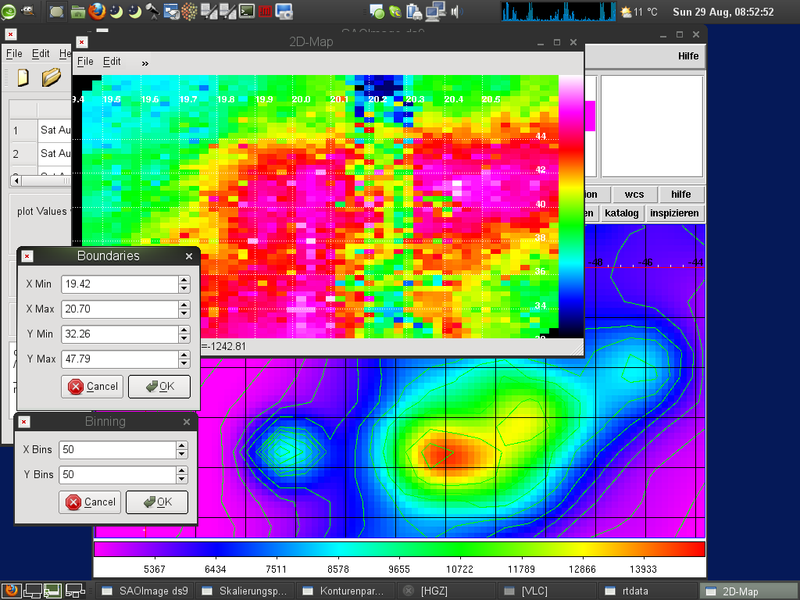Open the File menu of the 2D-Map window
This screenshot has height=600, width=800.
coord(86,61)
